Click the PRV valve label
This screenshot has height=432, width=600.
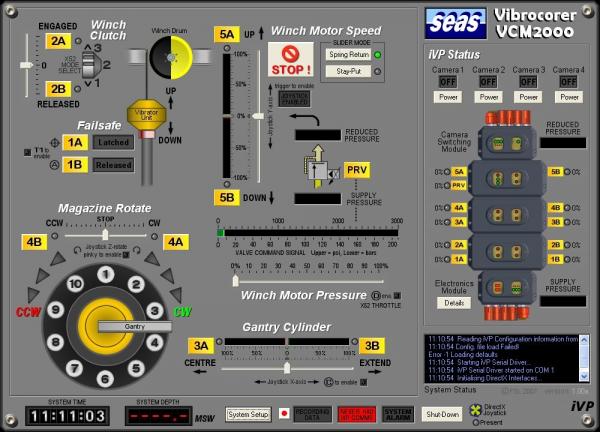pos(357,170)
